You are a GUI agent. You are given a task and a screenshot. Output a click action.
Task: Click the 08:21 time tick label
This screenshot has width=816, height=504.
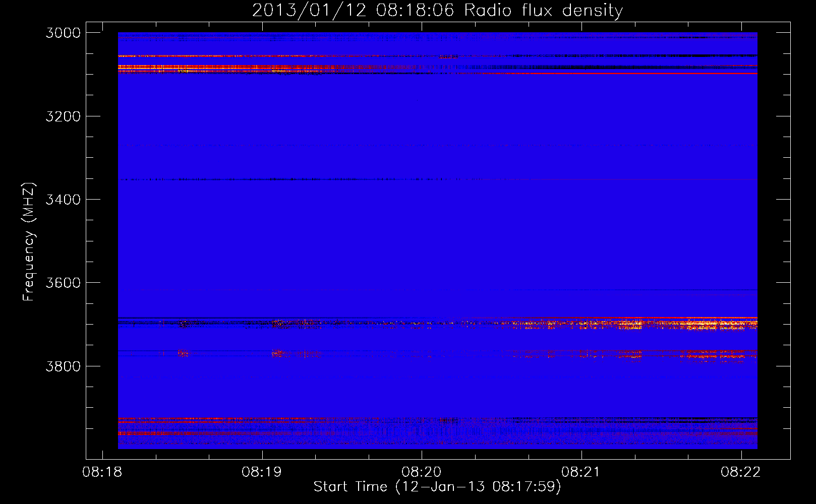pos(581,472)
